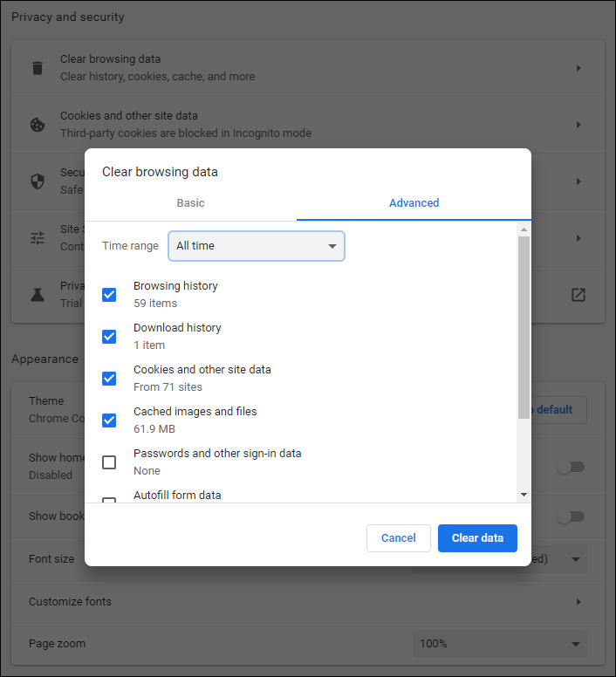Click the external link icon for Privacy Sandbox

(578, 295)
